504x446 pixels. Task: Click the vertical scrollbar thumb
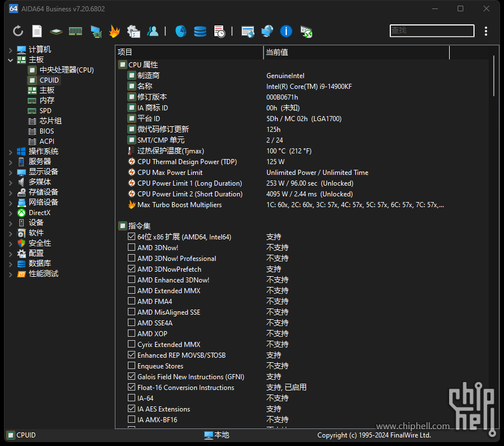494,76
